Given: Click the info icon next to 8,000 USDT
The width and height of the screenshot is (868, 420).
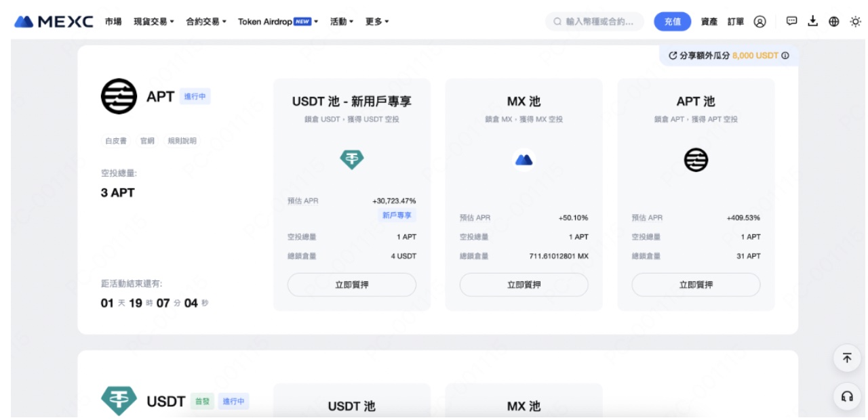Looking at the screenshot, I should point(785,56).
